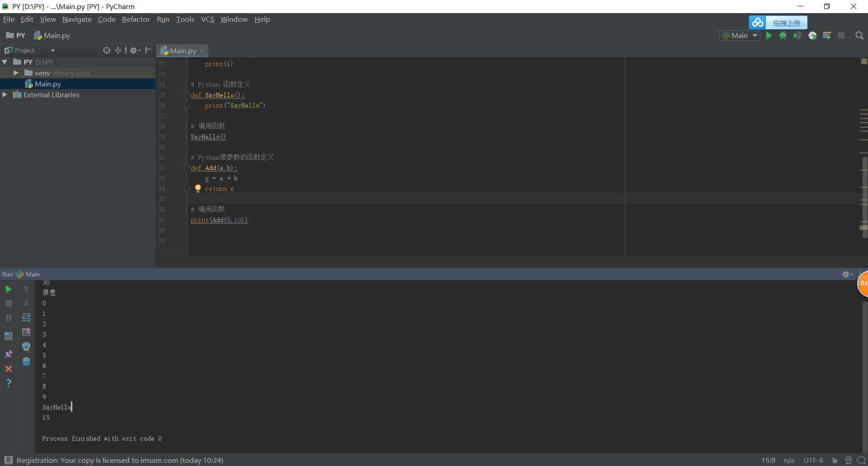Open the VCS menu
868x466 pixels.
point(208,19)
